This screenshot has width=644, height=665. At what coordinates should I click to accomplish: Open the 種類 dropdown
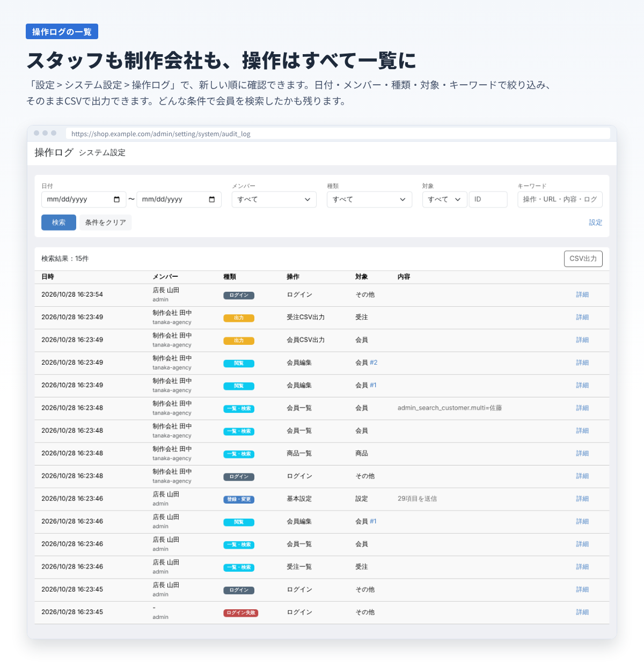tap(369, 199)
